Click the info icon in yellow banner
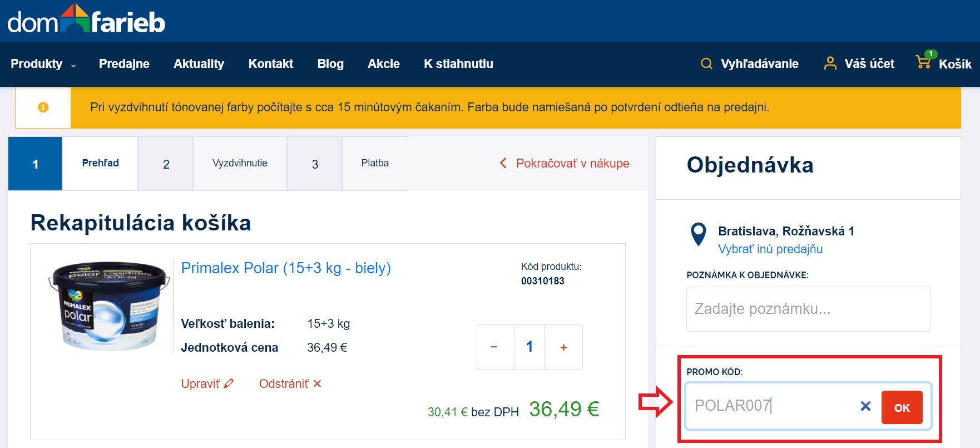The image size is (980, 448). click(x=43, y=107)
